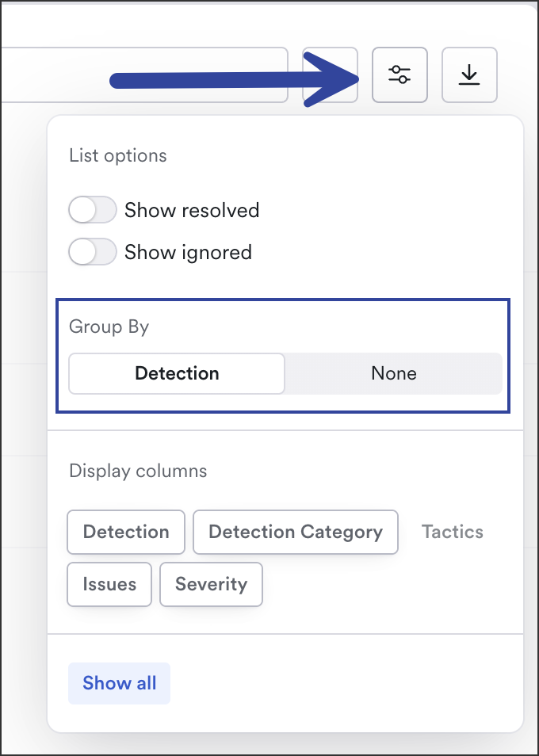Toggle the Detection display column chip
The width and height of the screenshot is (539, 756).
(x=126, y=532)
